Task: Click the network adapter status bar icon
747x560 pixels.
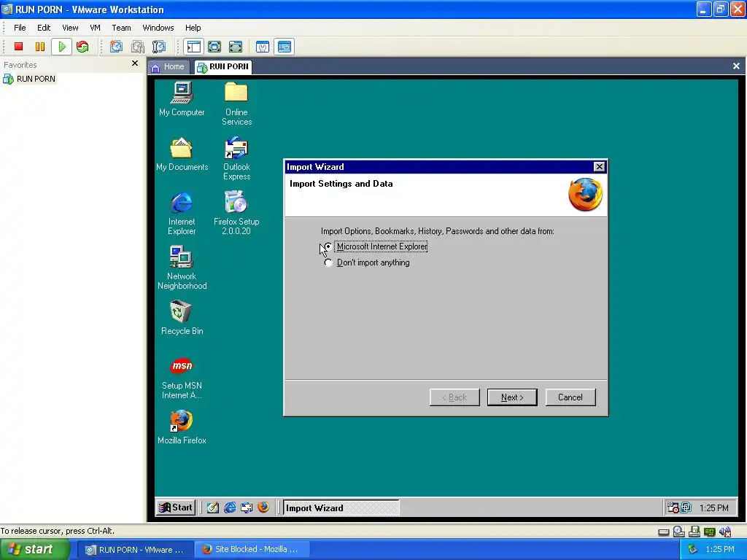Action: pos(709,532)
